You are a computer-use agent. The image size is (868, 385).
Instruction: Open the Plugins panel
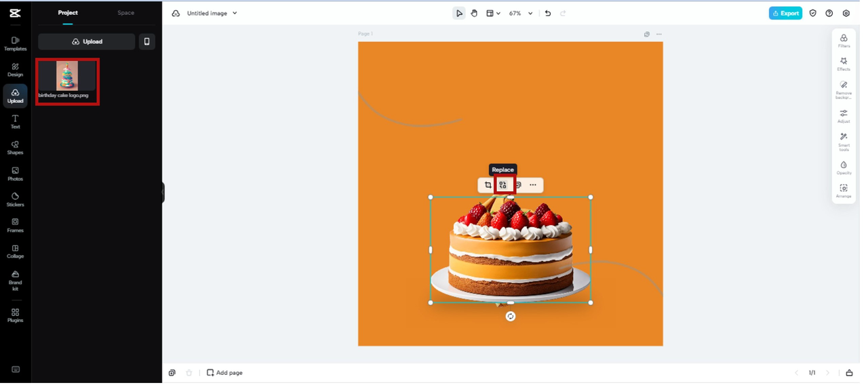point(15,316)
